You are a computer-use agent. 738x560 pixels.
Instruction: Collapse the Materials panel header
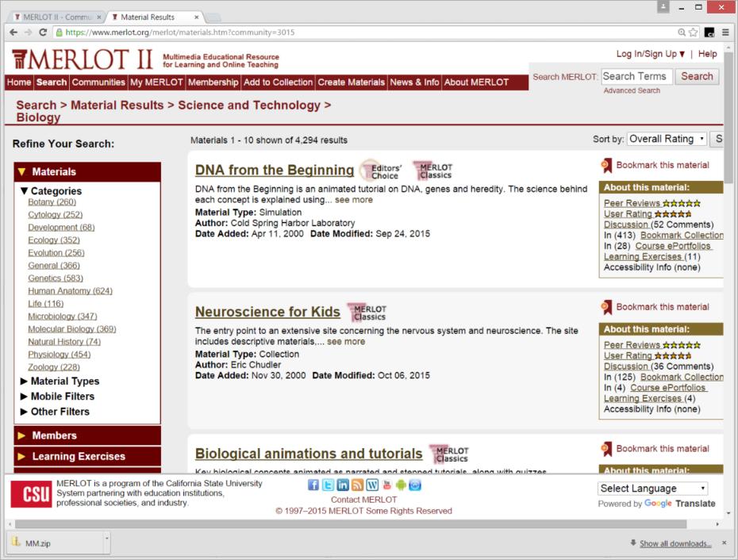pyautogui.click(x=87, y=172)
